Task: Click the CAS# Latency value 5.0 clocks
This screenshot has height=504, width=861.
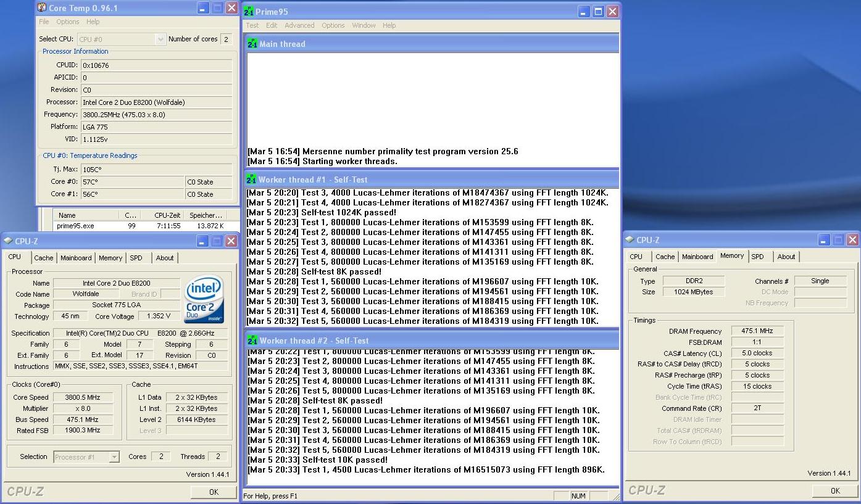Action: coord(757,353)
